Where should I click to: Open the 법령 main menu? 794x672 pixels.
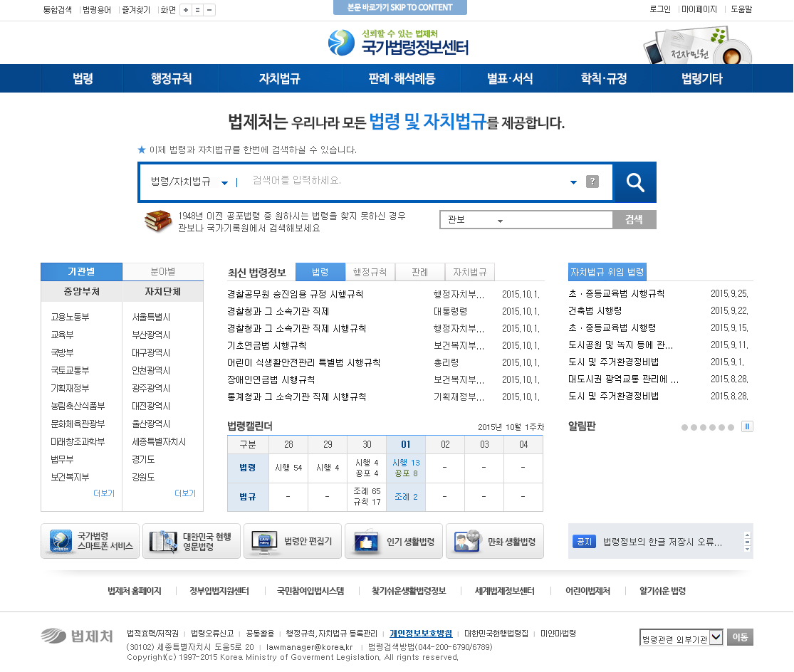pyautogui.click(x=83, y=78)
